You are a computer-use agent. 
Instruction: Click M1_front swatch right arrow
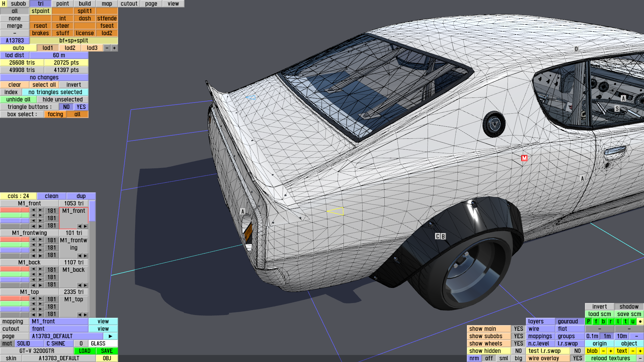click(85, 226)
